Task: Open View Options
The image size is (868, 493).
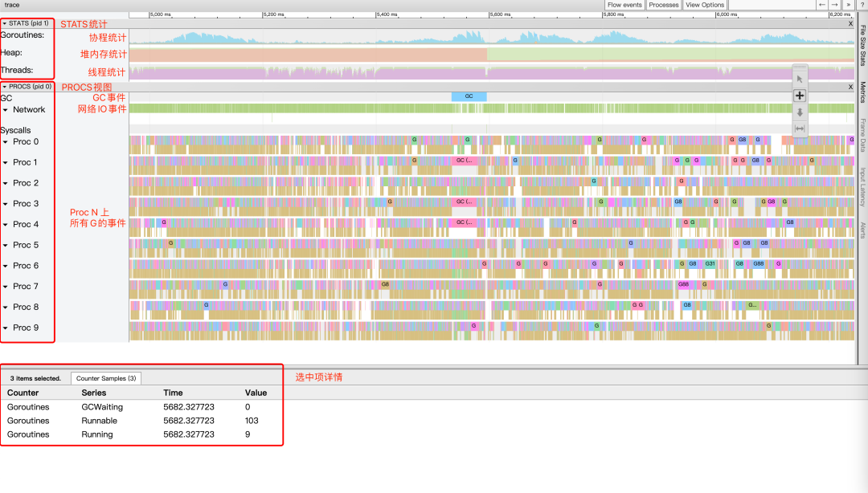Action: pos(705,5)
